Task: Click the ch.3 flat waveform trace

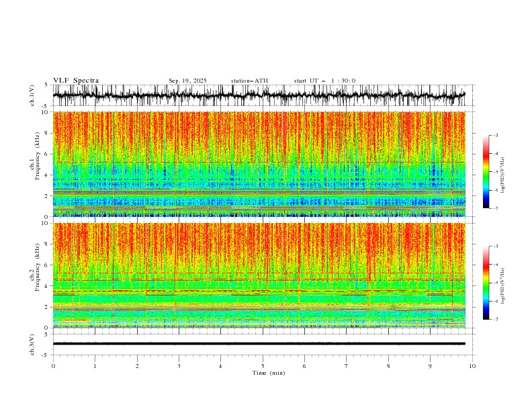Action: (259, 344)
